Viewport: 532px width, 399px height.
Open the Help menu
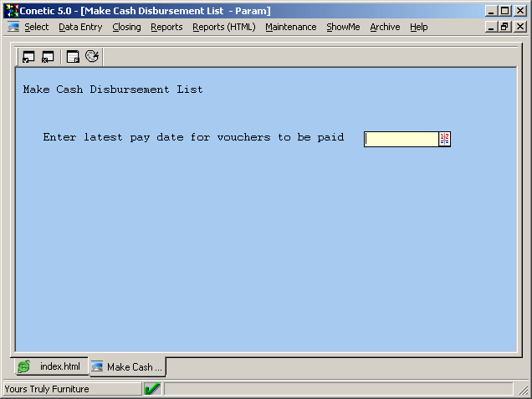coord(419,27)
